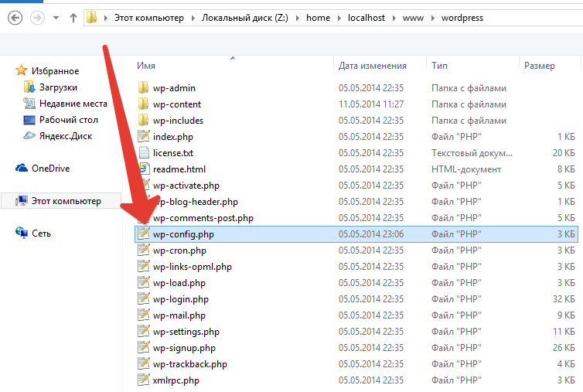Viewport: 583px width, 392px height.
Task: Expand the chevron after home breadcrumb
Action: pyautogui.click(x=339, y=18)
